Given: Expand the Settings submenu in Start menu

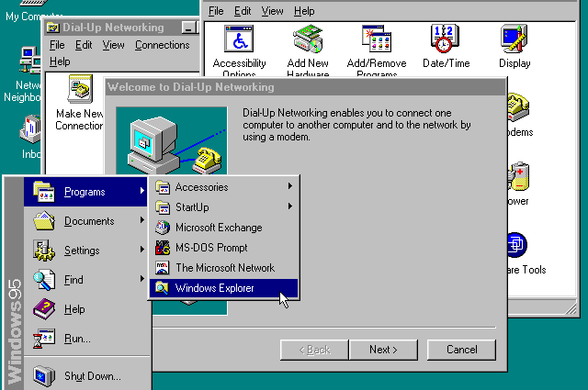Looking at the screenshot, I should [82, 251].
